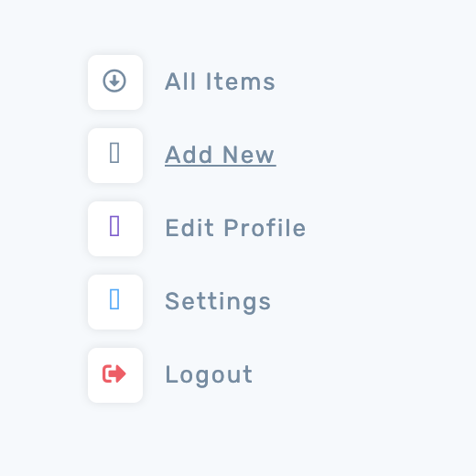476x476 pixels.
Task: Edit your profile via its purple icon tile
Action: (115, 229)
